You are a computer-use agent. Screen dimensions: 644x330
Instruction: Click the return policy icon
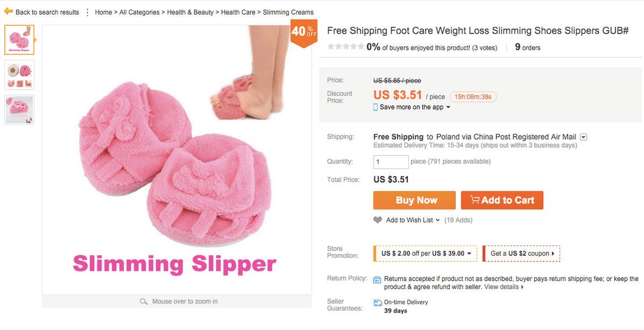tap(377, 279)
